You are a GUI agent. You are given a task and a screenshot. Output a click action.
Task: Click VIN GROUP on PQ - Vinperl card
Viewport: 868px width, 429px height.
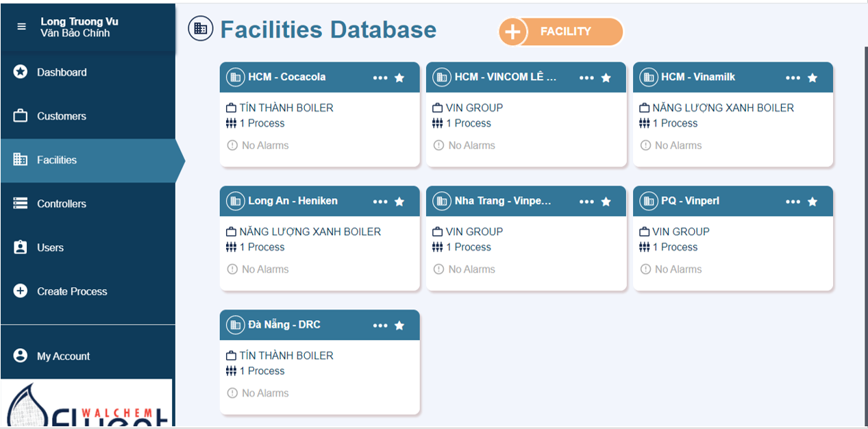(681, 232)
